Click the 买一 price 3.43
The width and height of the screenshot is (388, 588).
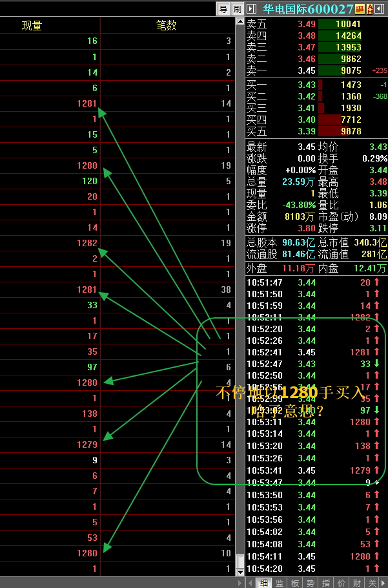(307, 85)
